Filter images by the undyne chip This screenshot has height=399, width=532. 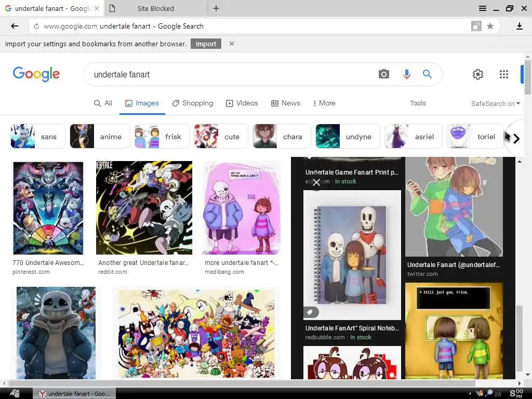(348, 137)
